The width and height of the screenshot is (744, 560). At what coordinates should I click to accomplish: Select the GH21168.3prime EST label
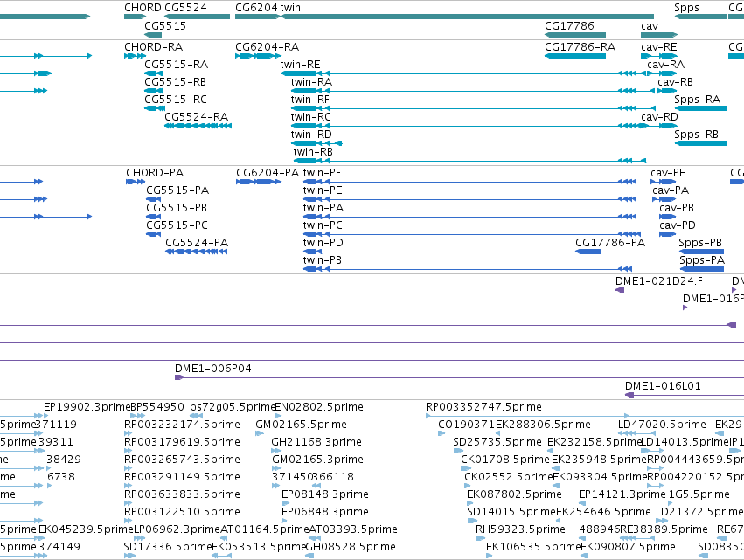316,442
